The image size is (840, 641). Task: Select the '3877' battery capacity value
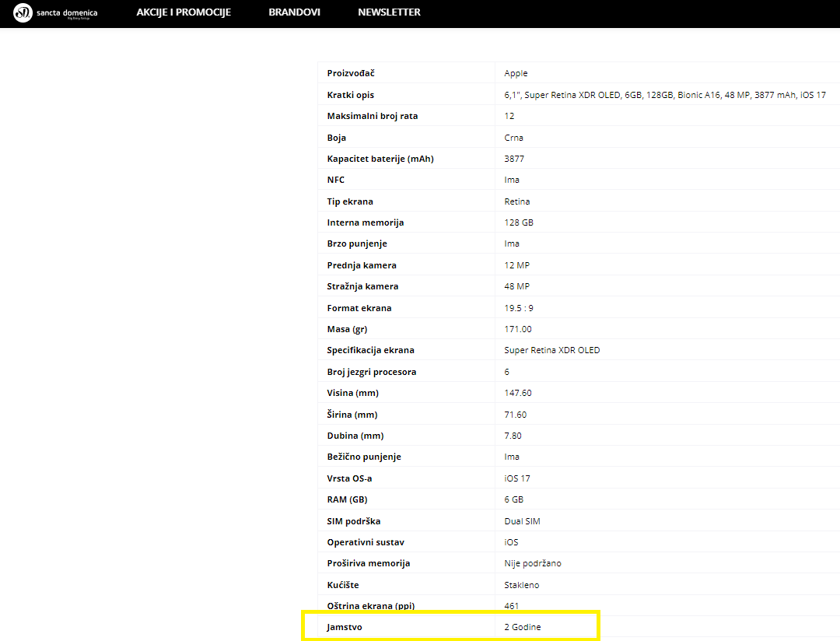click(514, 159)
